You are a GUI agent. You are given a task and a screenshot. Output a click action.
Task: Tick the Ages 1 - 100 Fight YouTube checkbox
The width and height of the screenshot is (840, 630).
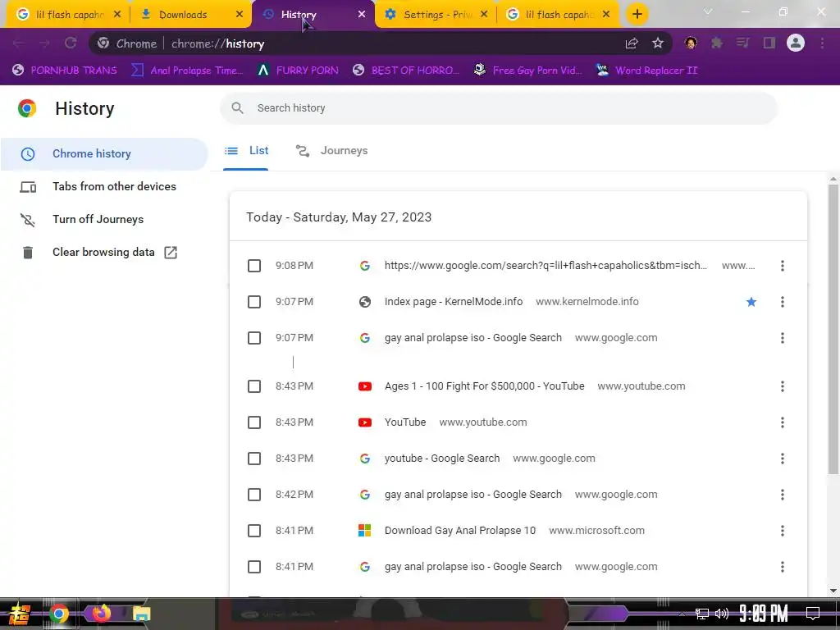254,386
